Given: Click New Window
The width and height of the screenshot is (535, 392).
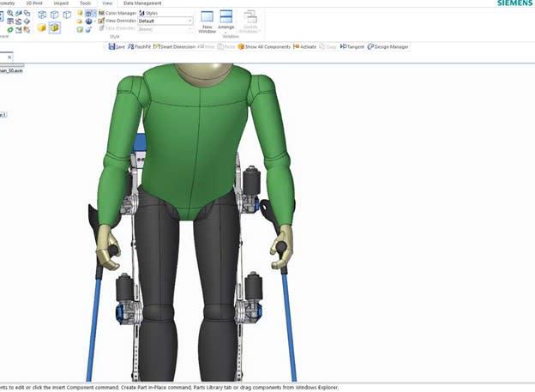Looking at the screenshot, I should click(x=207, y=22).
